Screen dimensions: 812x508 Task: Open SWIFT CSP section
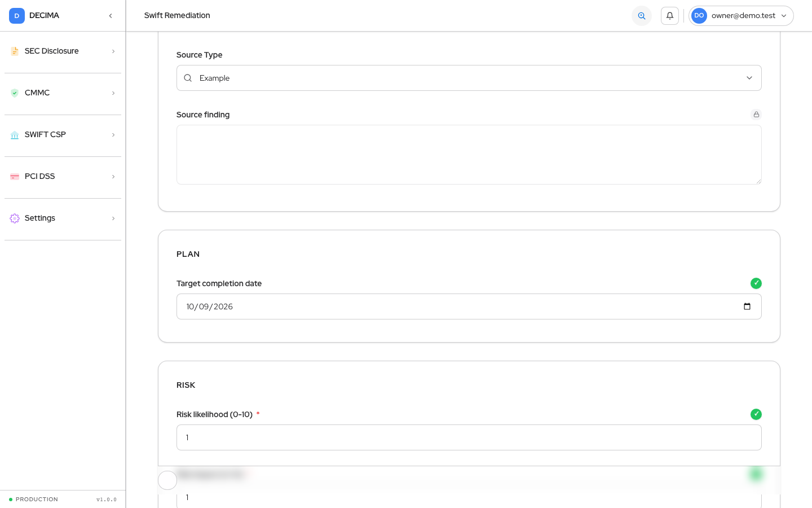tap(63, 135)
